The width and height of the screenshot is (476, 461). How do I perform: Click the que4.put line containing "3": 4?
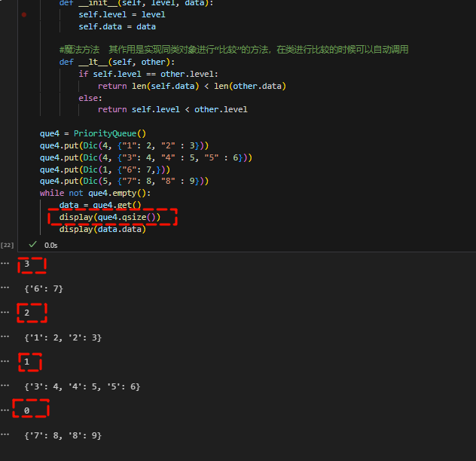pos(146,157)
